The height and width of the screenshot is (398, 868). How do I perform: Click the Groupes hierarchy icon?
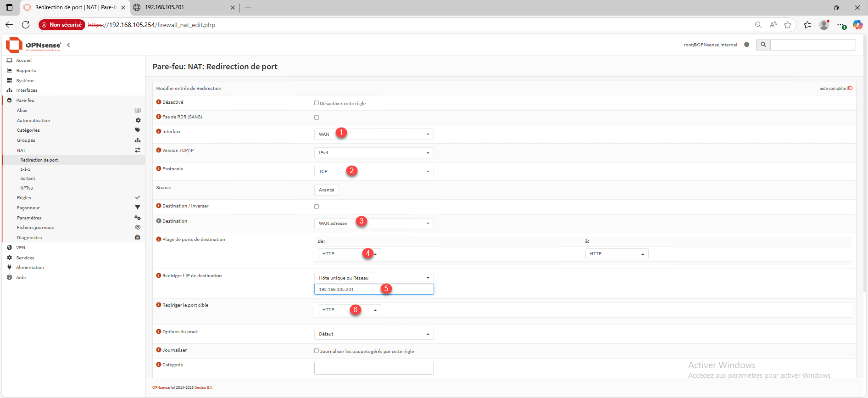click(138, 140)
